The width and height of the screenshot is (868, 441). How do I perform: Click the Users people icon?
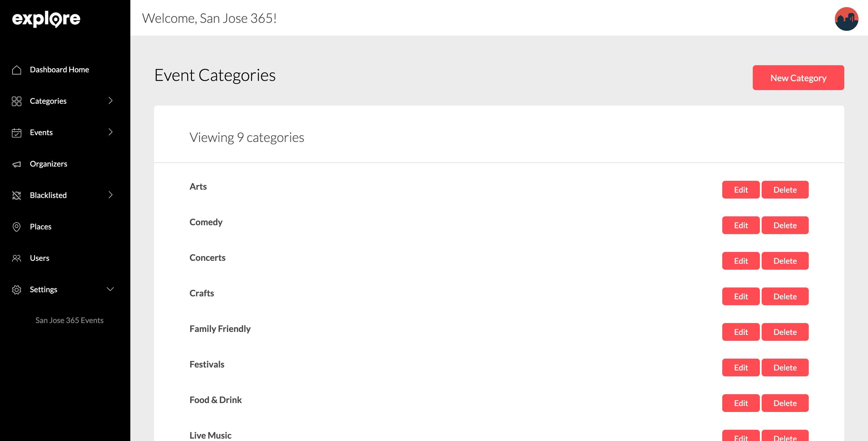pos(17,258)
